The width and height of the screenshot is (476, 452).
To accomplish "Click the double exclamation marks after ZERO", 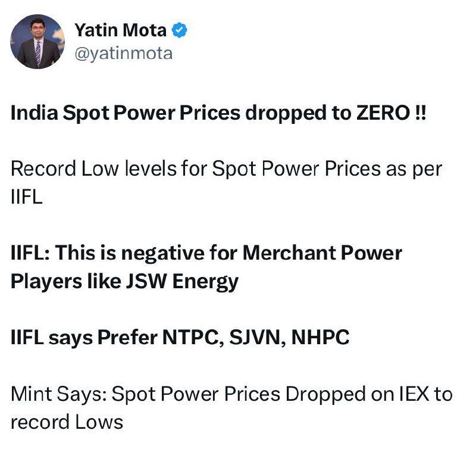I will click(x=420, y=113).
